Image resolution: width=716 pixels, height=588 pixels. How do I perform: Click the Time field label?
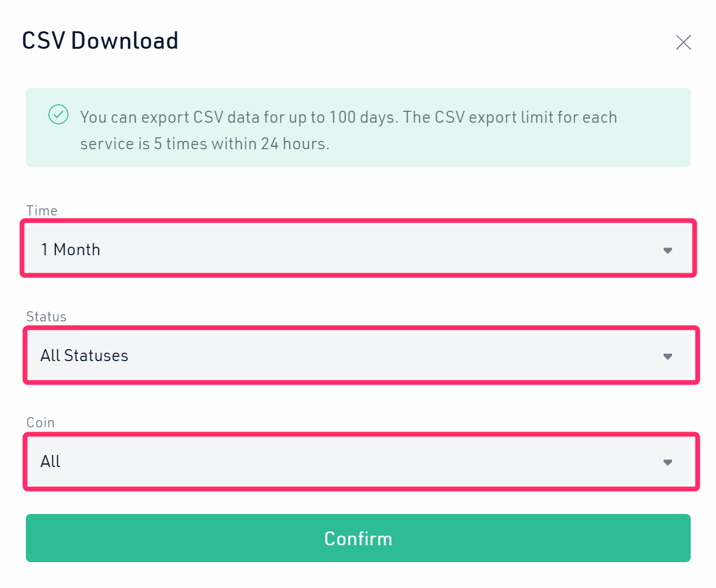tap(42, 211)
